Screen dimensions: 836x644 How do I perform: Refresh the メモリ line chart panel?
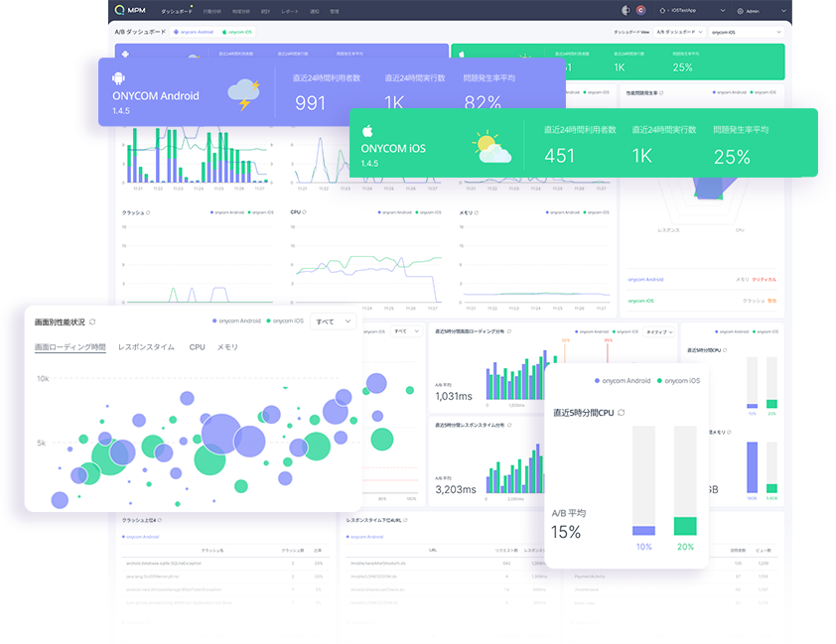coord(477,212)
